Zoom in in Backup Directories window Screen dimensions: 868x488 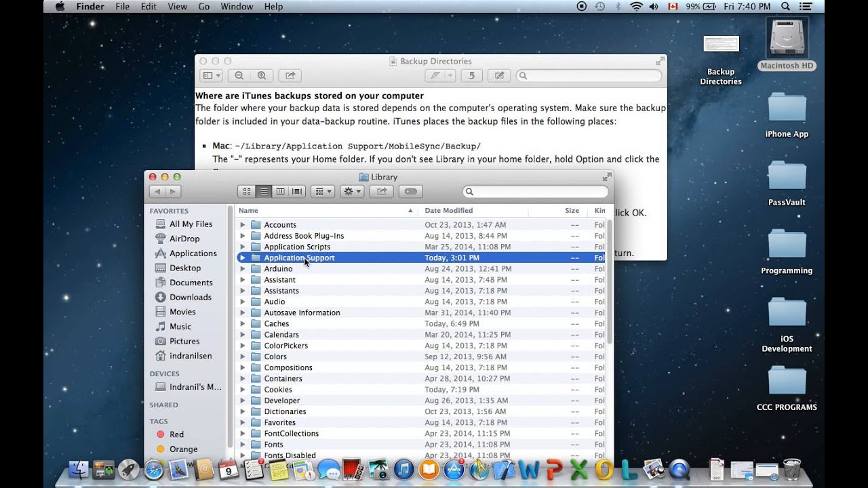262,76
